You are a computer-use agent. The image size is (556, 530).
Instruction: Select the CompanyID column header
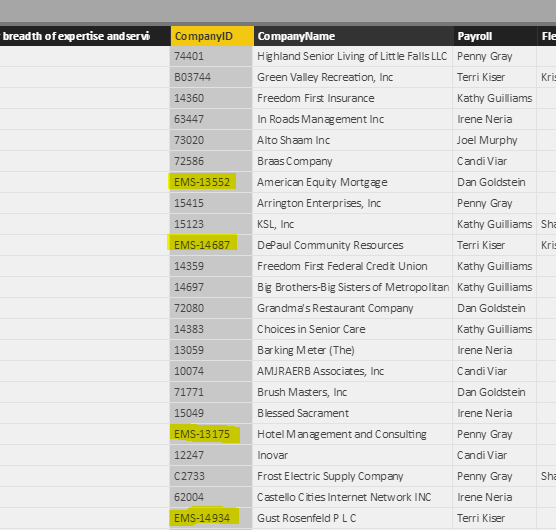click(x=212, y=36)
